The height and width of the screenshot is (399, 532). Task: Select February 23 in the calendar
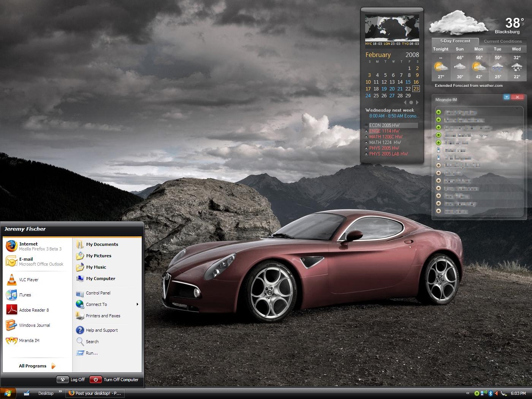point(416,89)
